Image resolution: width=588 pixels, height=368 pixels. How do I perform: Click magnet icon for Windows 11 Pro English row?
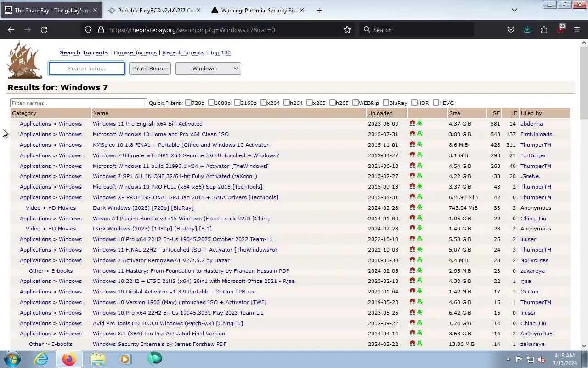(x=413, y=123)
